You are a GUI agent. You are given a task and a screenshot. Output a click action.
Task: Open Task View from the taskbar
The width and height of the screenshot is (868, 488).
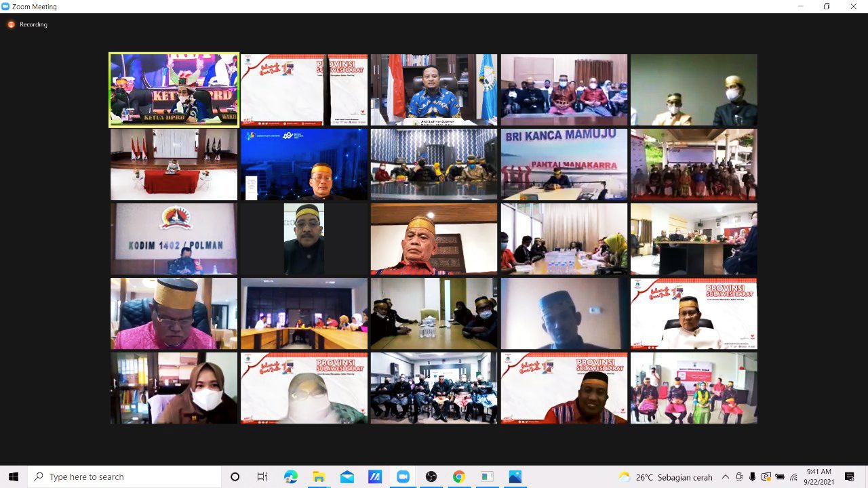pos(262,476)
